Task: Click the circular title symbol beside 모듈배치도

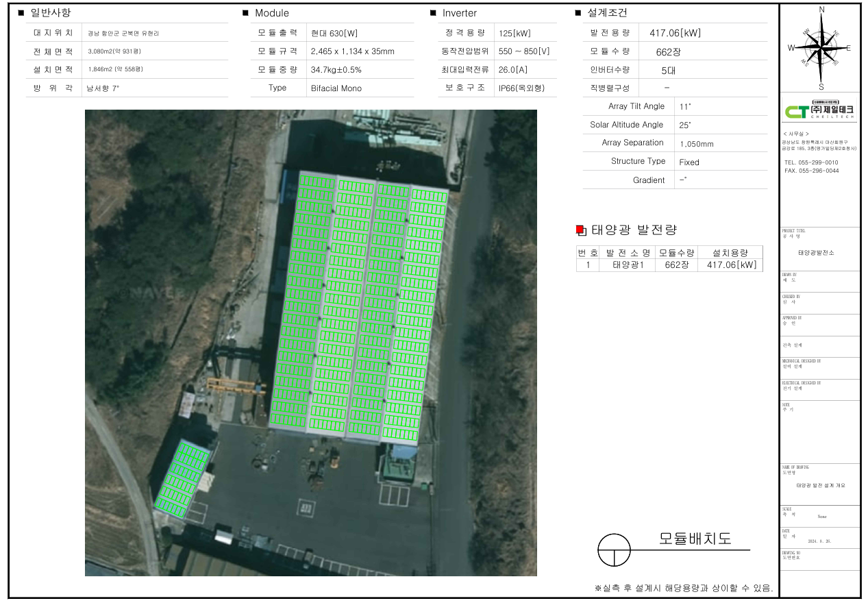Action: pyautogui.click(x=614, y=550)
